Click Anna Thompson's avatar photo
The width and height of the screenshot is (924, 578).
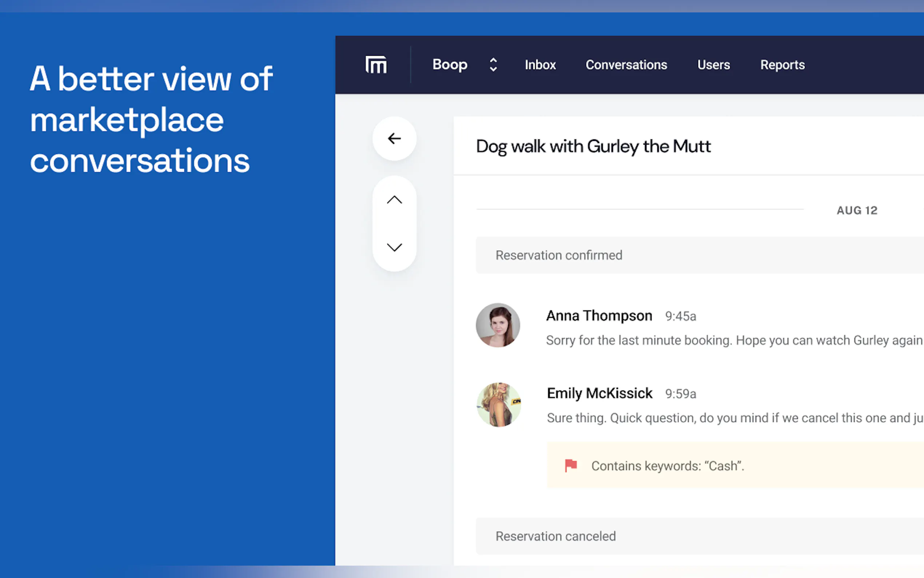(x=498, y=325)
